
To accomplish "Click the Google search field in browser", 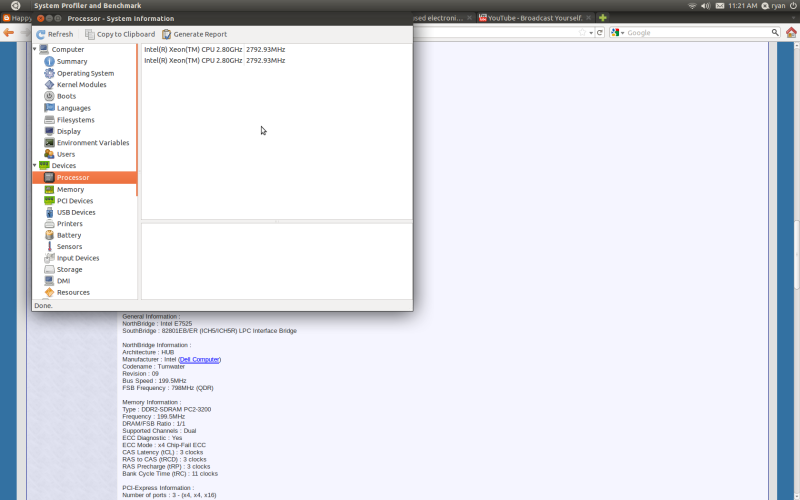I will 697,33.
